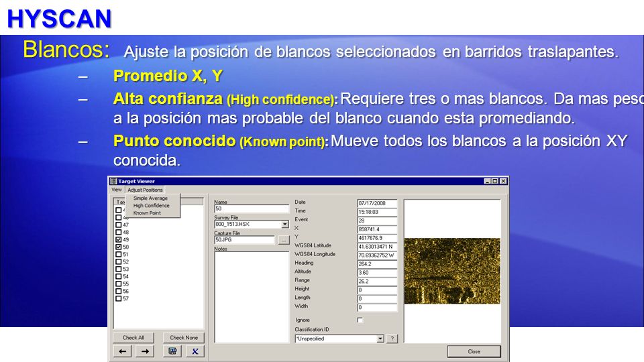Click the 'Classification ID' label
The height and width of the screenshot is (362, 644).
pyautogui.click(x=312, y=329)
